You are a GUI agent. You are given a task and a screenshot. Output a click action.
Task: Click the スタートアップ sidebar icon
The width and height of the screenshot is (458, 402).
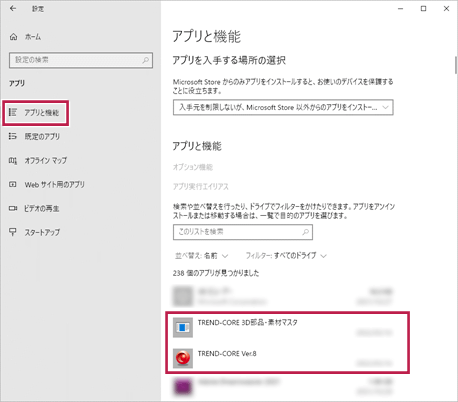(x=13, y=232)
